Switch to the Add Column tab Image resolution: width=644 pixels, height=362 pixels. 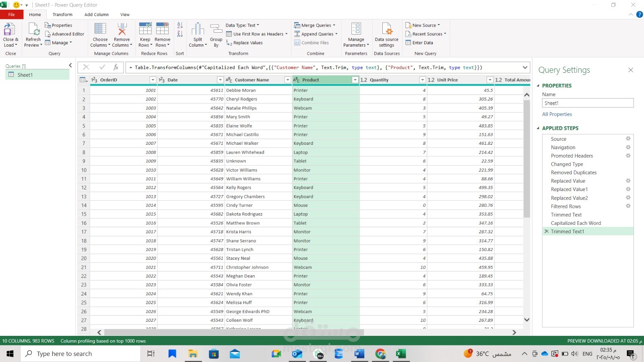coord(97,14)
